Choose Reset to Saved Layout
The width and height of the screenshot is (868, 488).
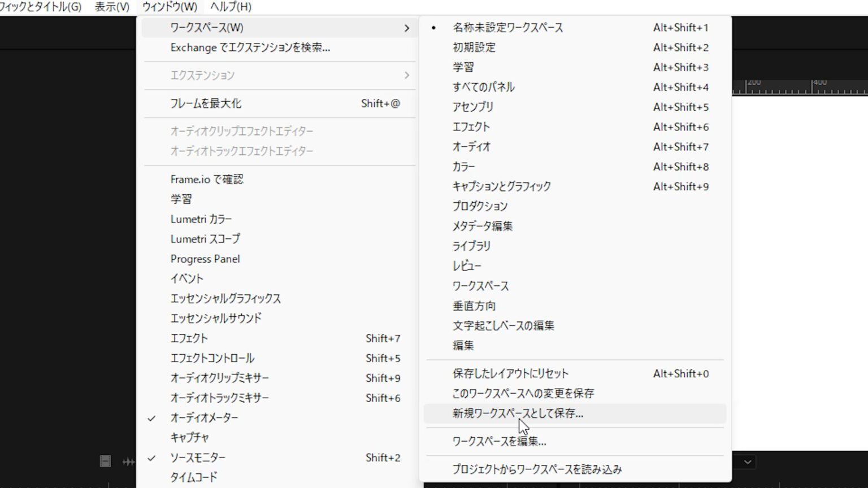tap(510, 373)
